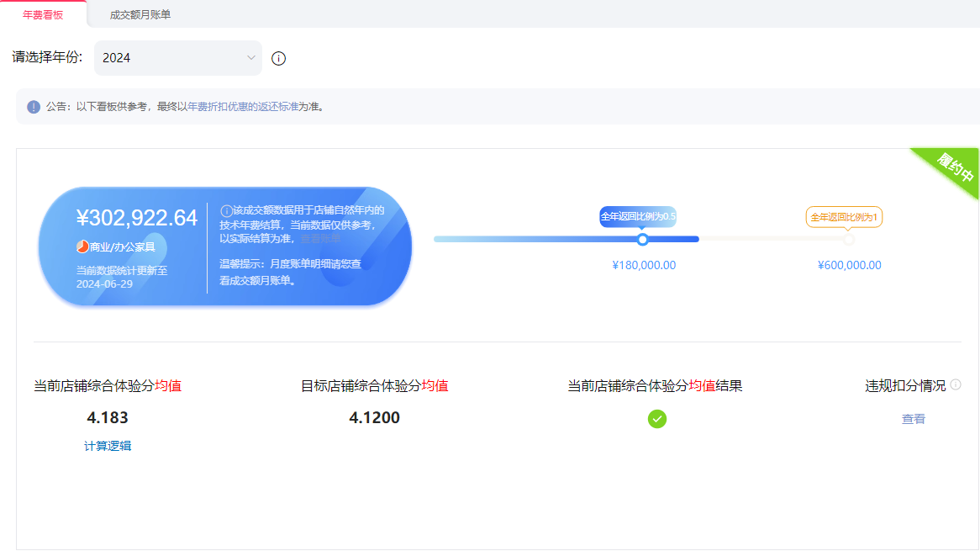980x551 pixels.
Task: Click the info icon beside the year selector
Action: pos(279,58)
